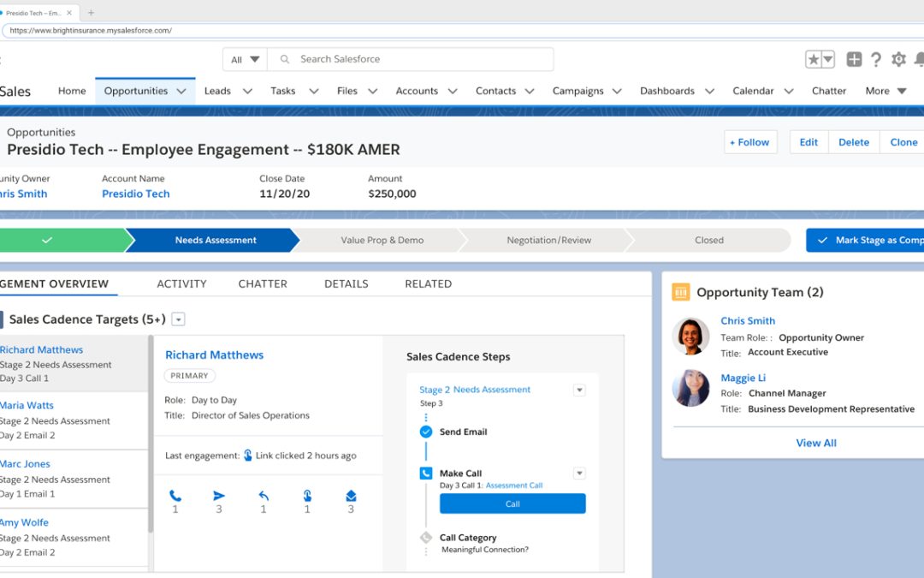Click the blue Call button
The height and width of the screenshot is (578, 924).
512,504
